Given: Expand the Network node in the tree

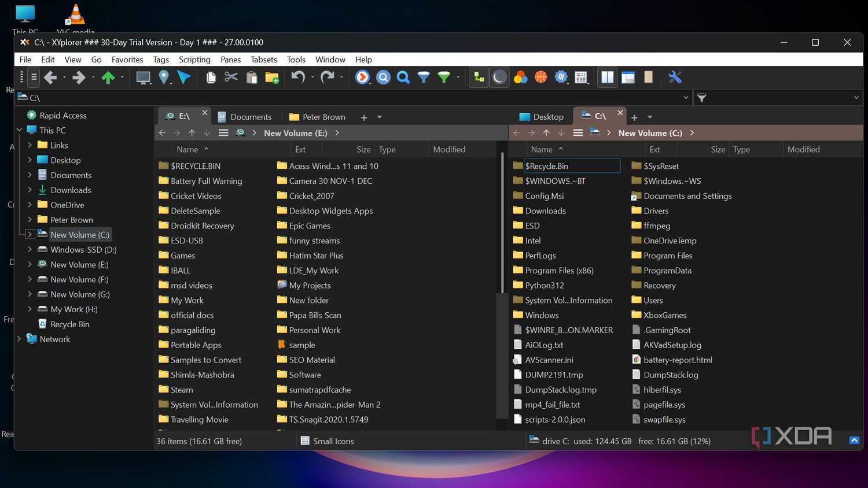Looking at the screenshot, I should 19,339.
